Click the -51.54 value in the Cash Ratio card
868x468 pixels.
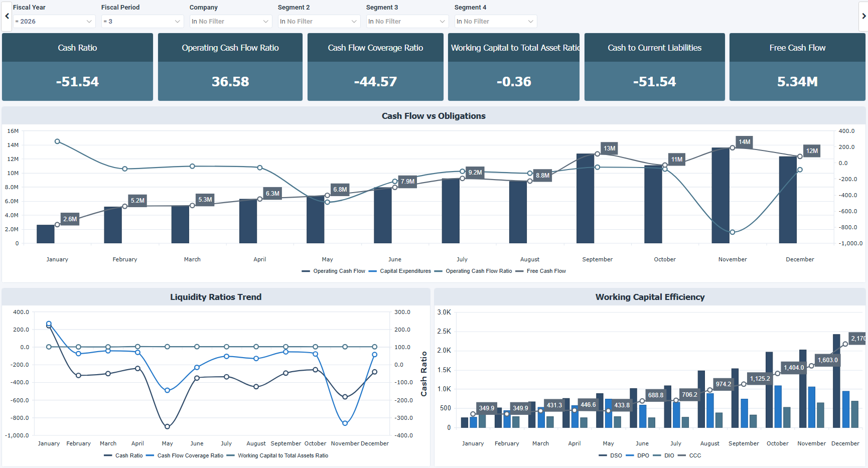[x=77, y=82]
